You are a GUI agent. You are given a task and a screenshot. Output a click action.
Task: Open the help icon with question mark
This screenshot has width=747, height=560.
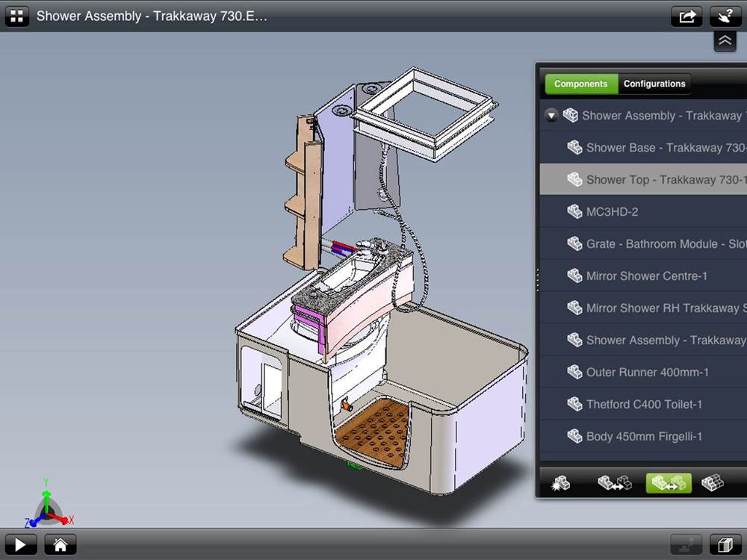tap(725, 16)
